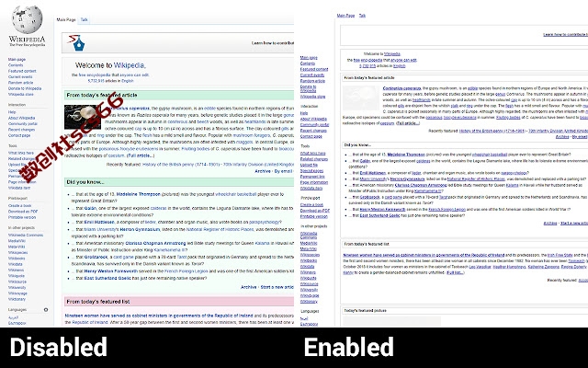This screenshot has height=368, width=588.
Task: Click 'Donate to Wikipedia' in Disabled panel
Action: point(25,88)
